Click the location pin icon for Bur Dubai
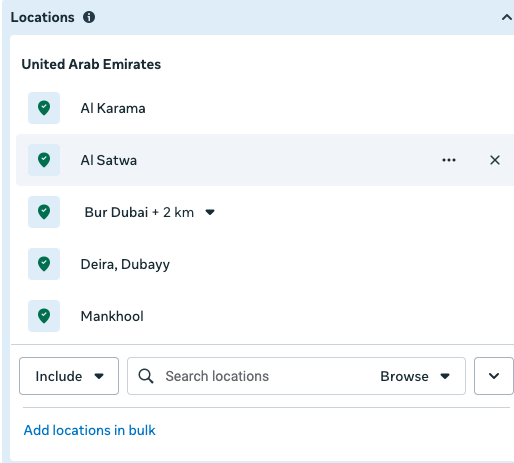 [x=44, y=212]
